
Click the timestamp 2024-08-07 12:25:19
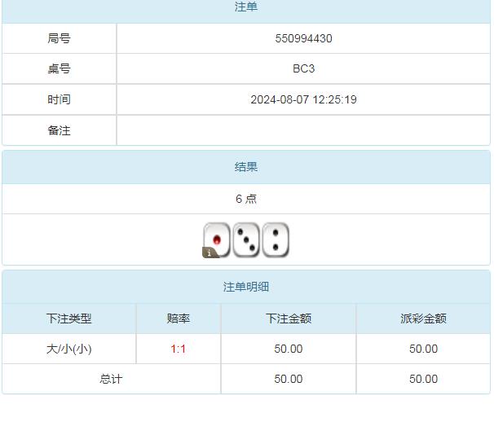point(303,99)
